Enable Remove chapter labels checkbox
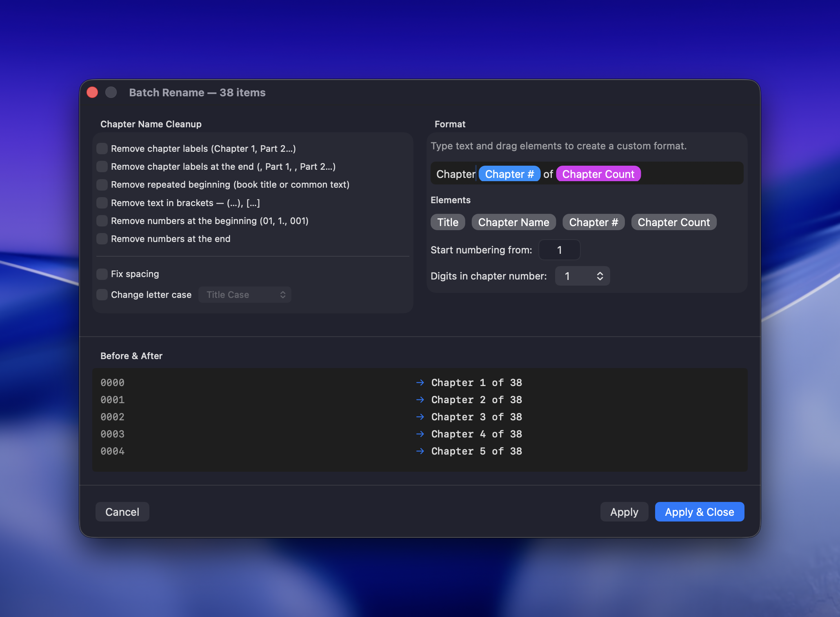Image resolution: width=840 pixels, height=617 pixels. [102, 149]
